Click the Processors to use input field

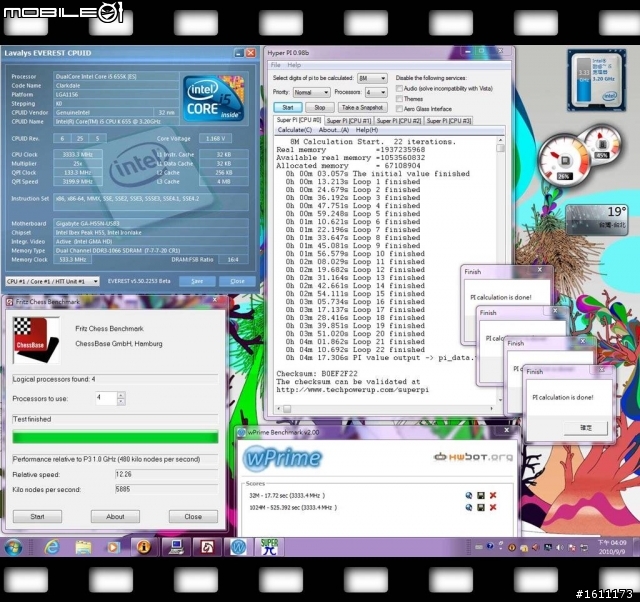point(106,398)
